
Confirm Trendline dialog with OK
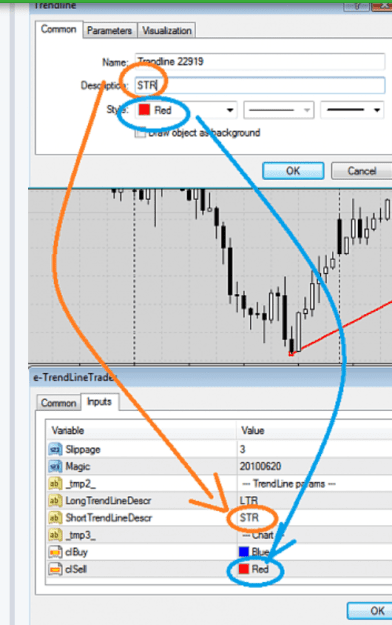pos(293,171)
